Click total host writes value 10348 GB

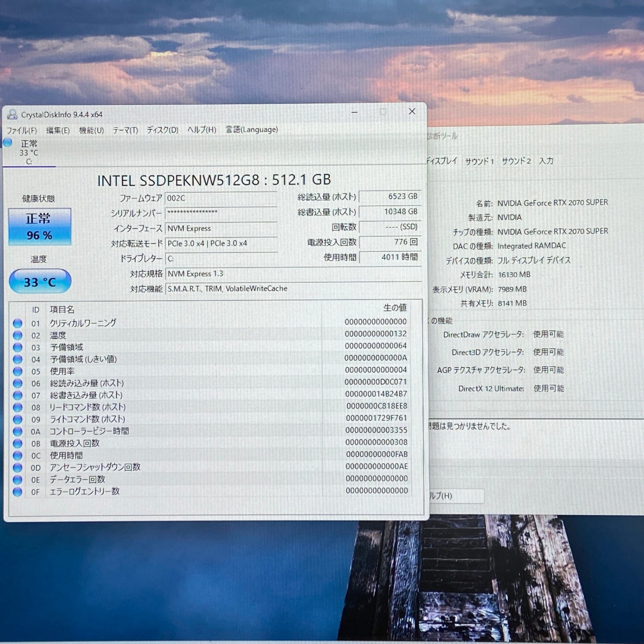tap(390, 212)
